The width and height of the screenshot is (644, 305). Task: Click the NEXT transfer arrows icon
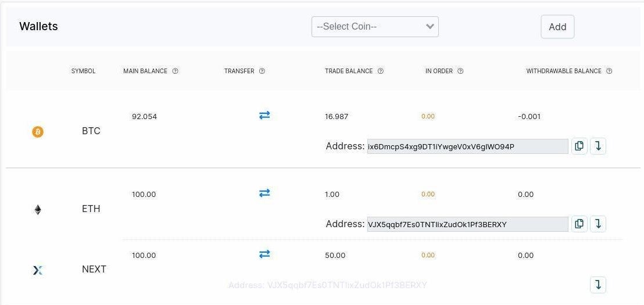tap(264, 254)
